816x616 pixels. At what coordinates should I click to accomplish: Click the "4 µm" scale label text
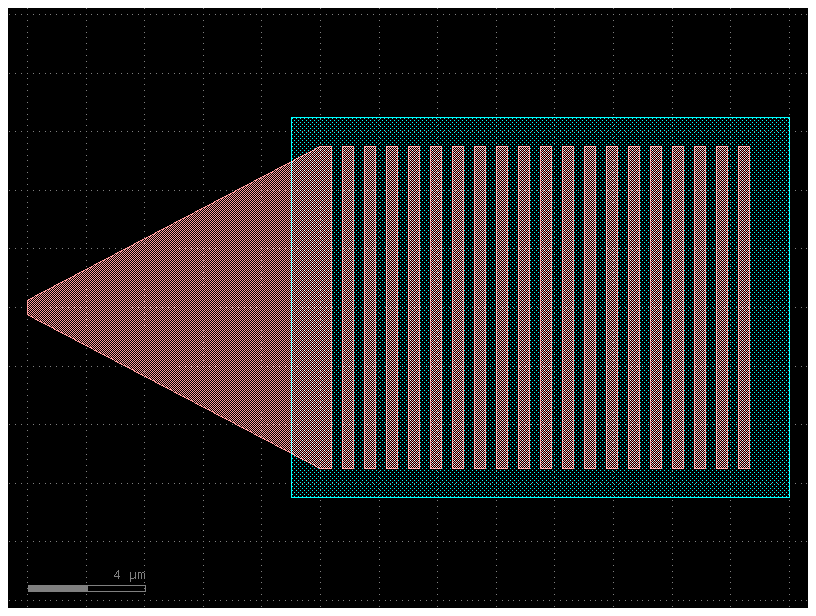(x=129, y=575)
